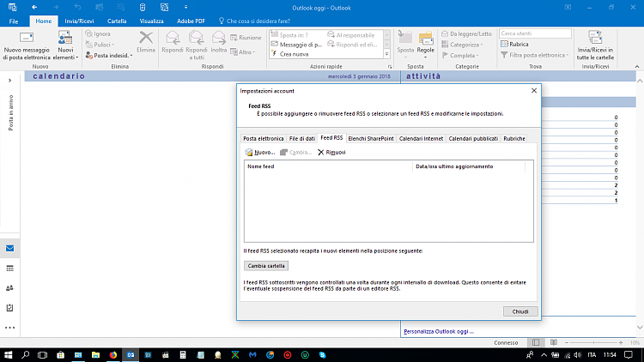Open Nuovi elementi dropdown
Viewport: 644px width, 362px height.
tap(65, 46)
